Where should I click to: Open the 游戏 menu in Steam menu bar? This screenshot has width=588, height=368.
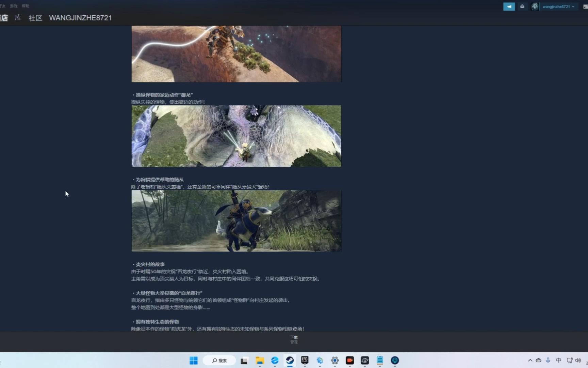[14, 6]
